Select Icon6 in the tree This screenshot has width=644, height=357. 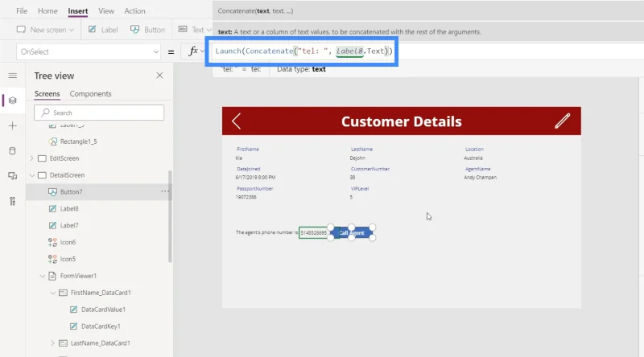coord(68,243)
